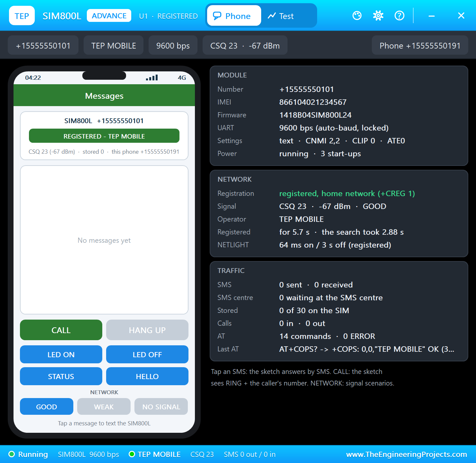
Task: Click the NETLIGHT 64 ms on value
Action: tap(335, 245)
